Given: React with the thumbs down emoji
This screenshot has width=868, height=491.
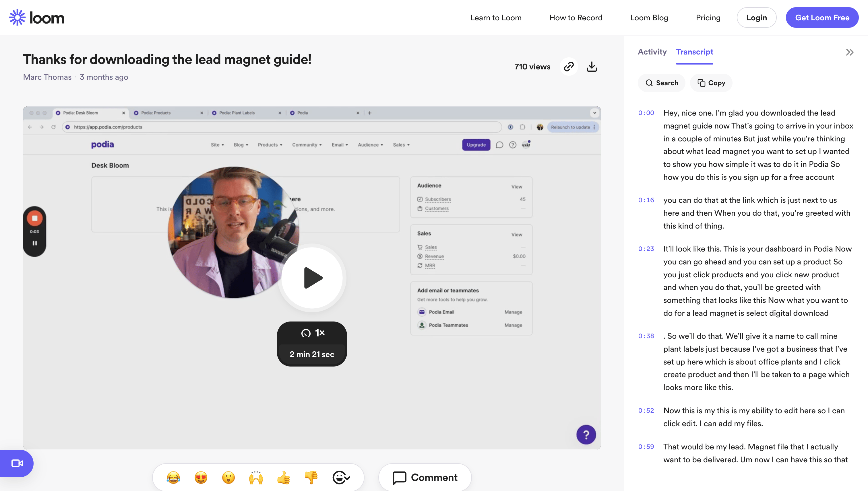Looking at the screenshot, I should click(x=311, y=477).
